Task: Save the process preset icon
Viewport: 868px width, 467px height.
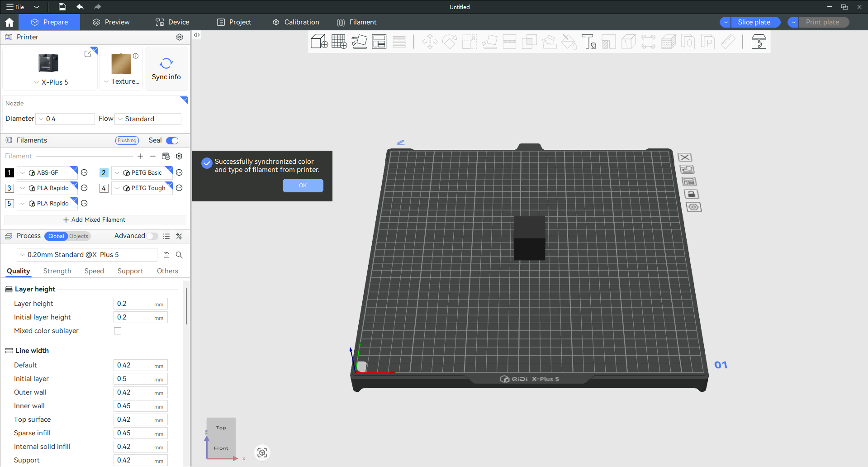Action: (x=166, y=255)
